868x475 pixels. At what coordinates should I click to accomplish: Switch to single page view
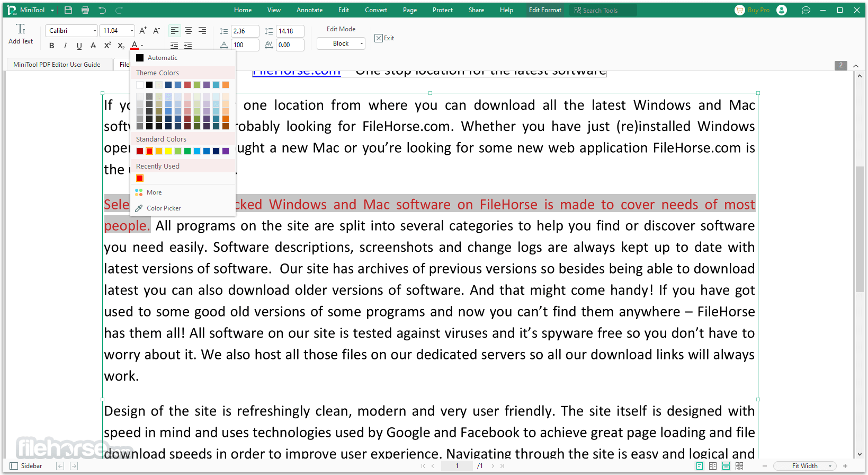pyautogui.click(x=700, y=466)
